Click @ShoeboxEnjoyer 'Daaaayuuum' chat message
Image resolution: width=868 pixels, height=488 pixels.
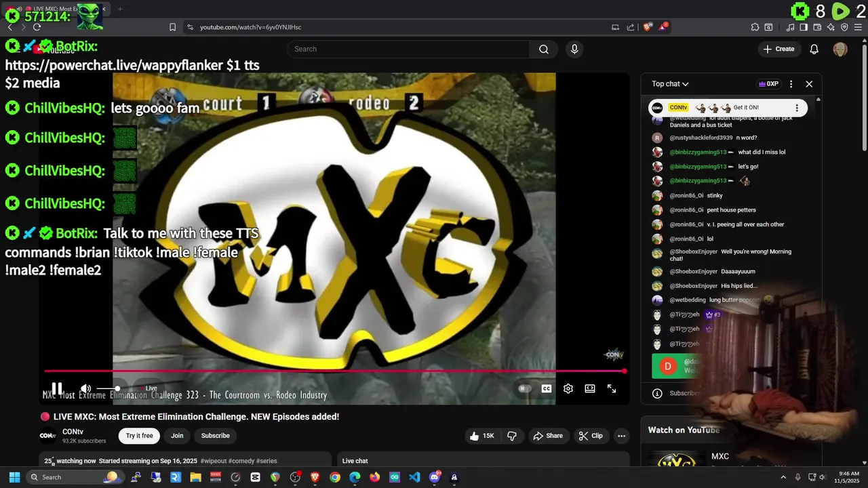coord(738,271)
